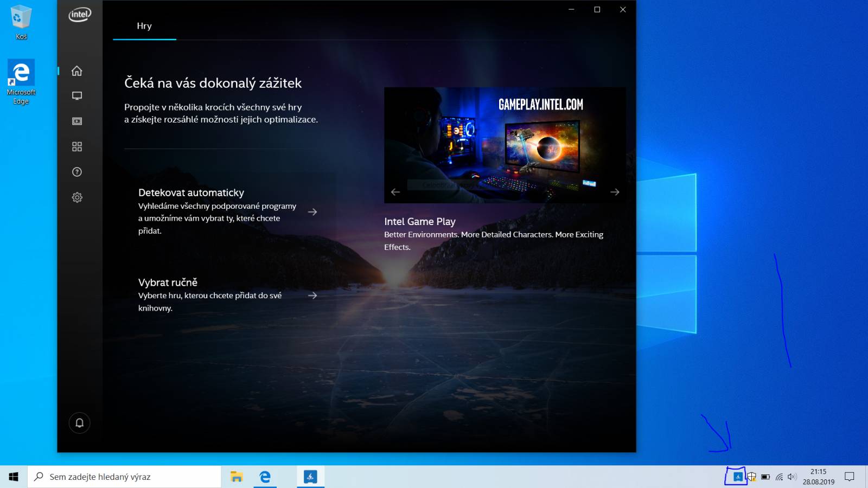Select the Koš recycle bin desktop icon
Screen dimensions: 868x488
[21, 22]
